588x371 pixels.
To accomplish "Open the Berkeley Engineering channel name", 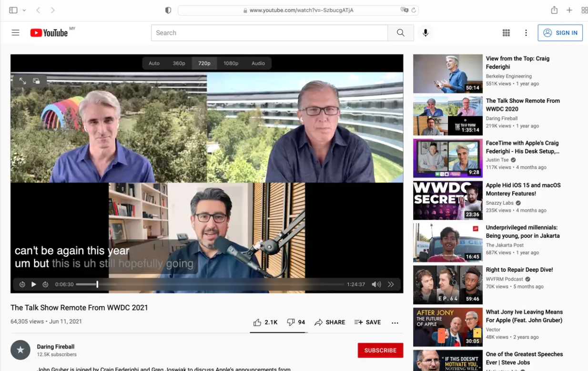I will (508, 76).
